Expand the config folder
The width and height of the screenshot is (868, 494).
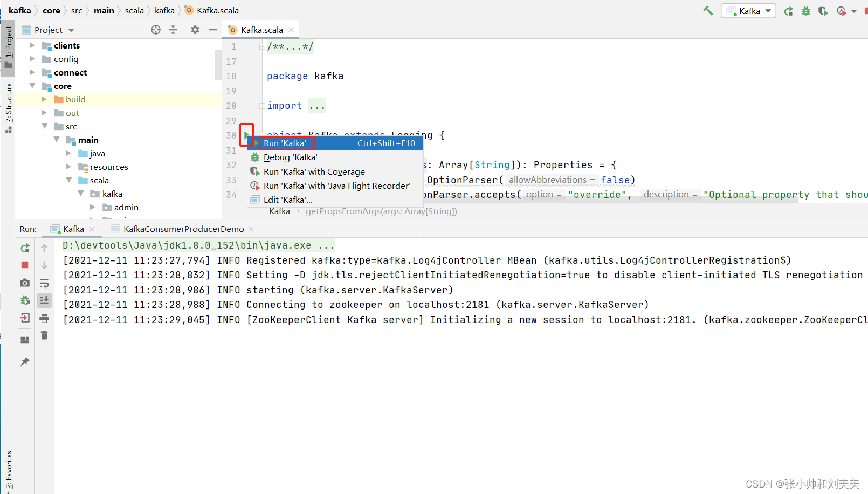pyautogui.click(x=32, y=59)
